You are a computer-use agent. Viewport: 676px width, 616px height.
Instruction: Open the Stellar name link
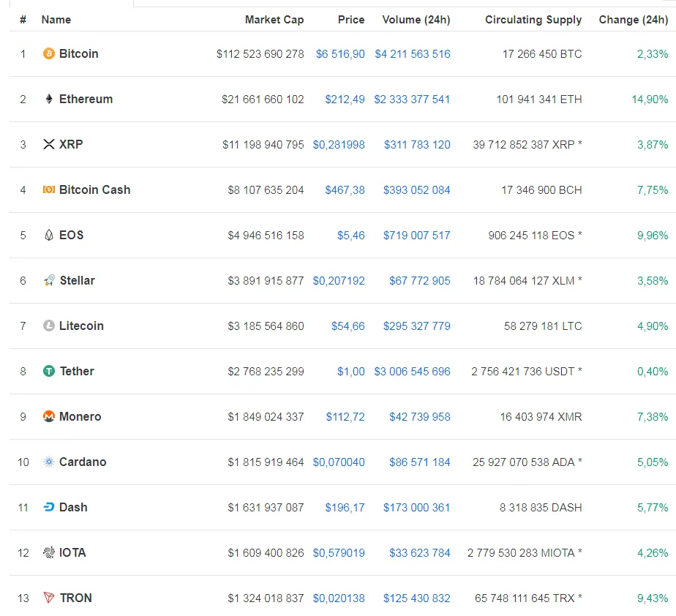(77, 281)
